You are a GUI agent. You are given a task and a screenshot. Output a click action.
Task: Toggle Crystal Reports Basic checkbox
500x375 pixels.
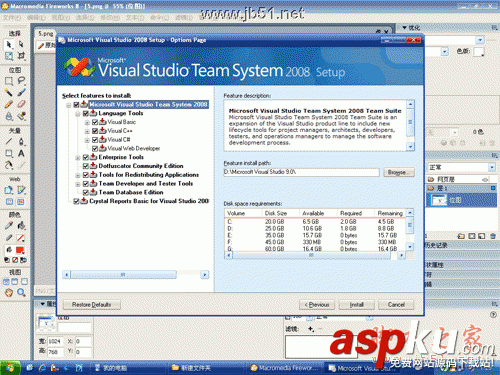point(76,201)
